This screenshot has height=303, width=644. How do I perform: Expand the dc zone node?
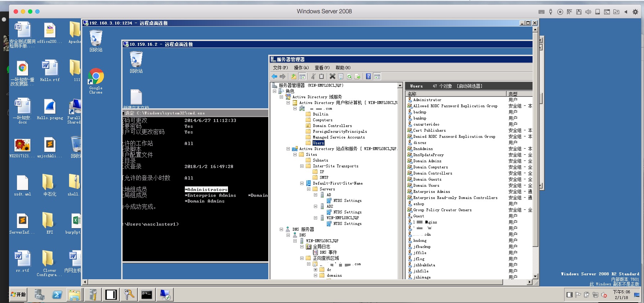[315, 270]
